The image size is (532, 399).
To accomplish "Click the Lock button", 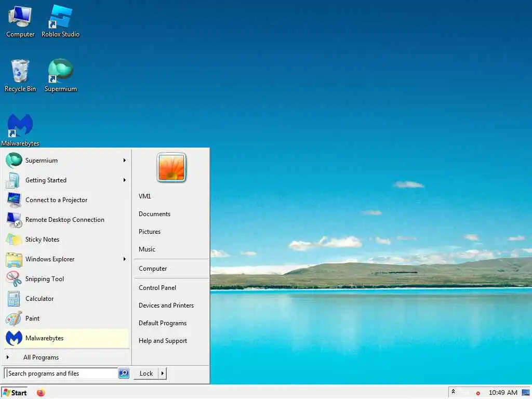I will pos(146,373).
